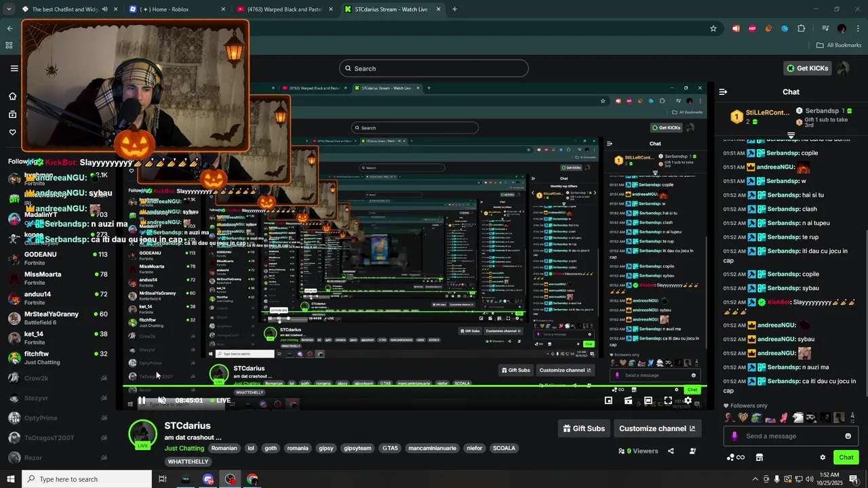Open Discord from the taskbar
This screenshot has height=488, width=868.
pos(208,479)
